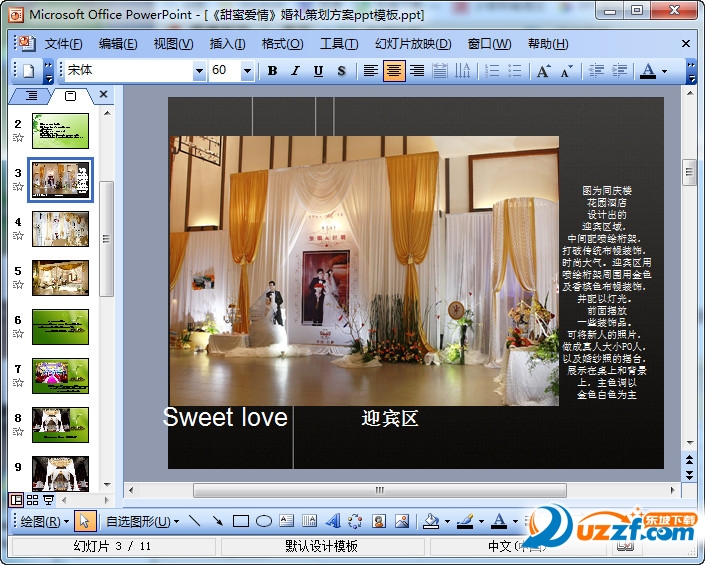The width and height of the screenshot is (705, 565).
Task: Insert WordArt
Action: (333, 521)
